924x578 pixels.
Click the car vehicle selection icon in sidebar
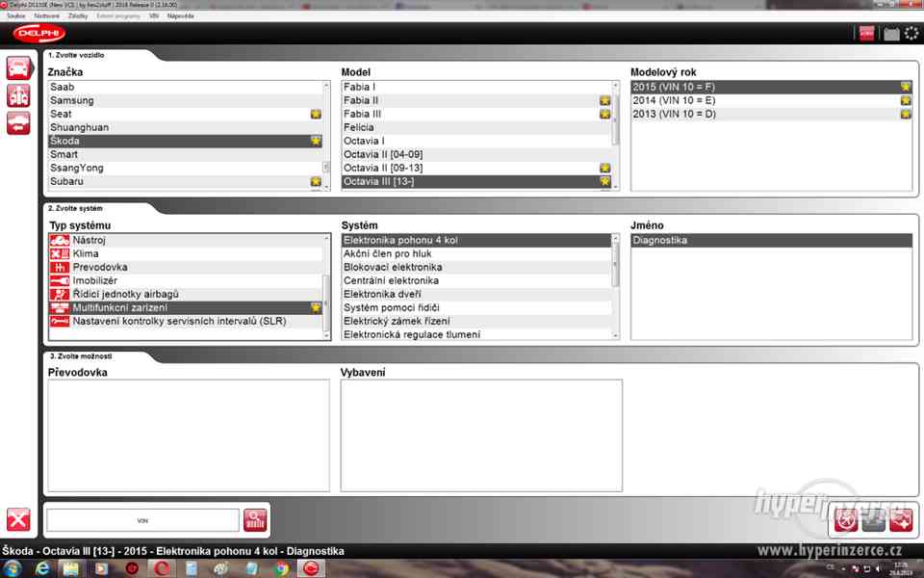18,67
